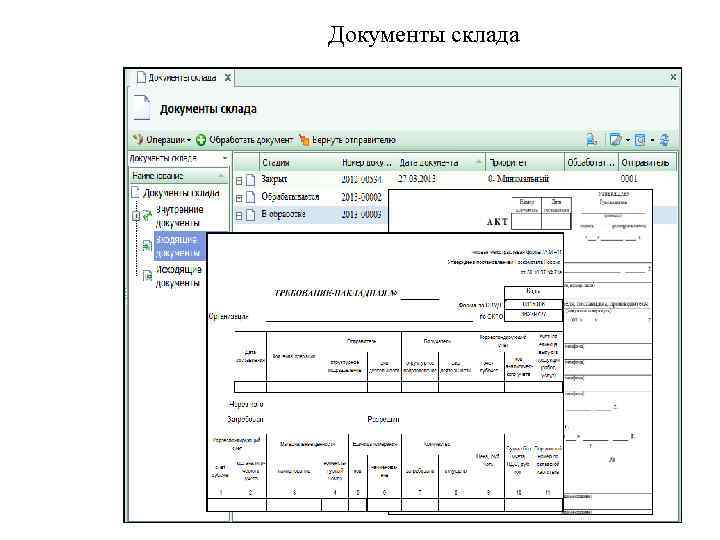
Task: Sort by the Отправитель column header
Action: tap(647, 163)
